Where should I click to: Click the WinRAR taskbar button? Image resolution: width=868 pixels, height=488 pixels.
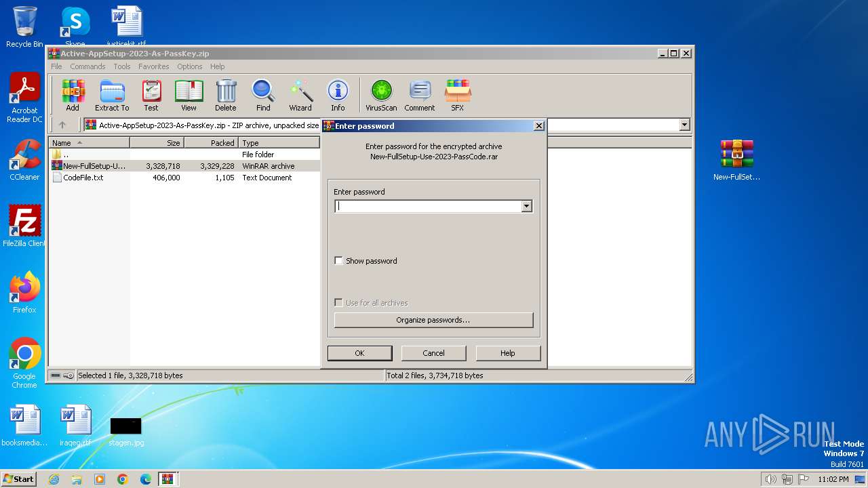pyautogui.click(x=167, y=479)
